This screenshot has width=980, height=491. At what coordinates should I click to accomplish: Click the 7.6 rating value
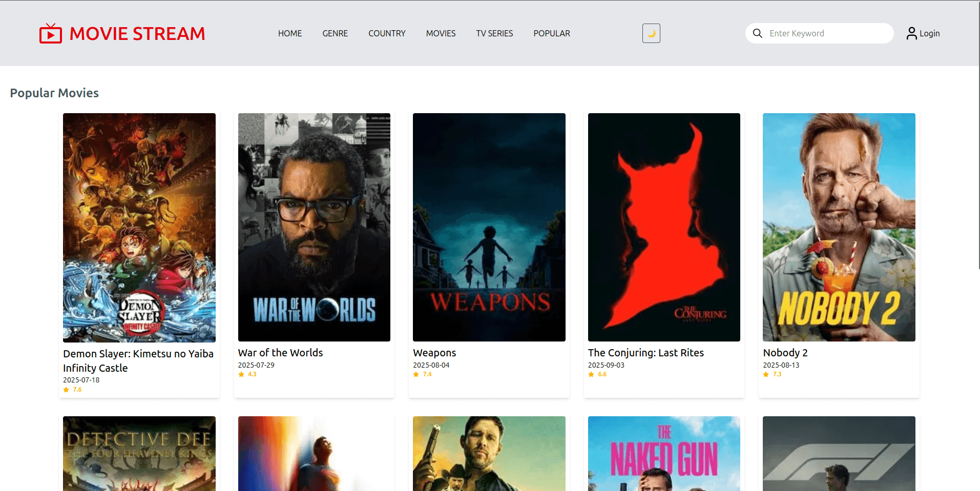click(x=77, y=390)
